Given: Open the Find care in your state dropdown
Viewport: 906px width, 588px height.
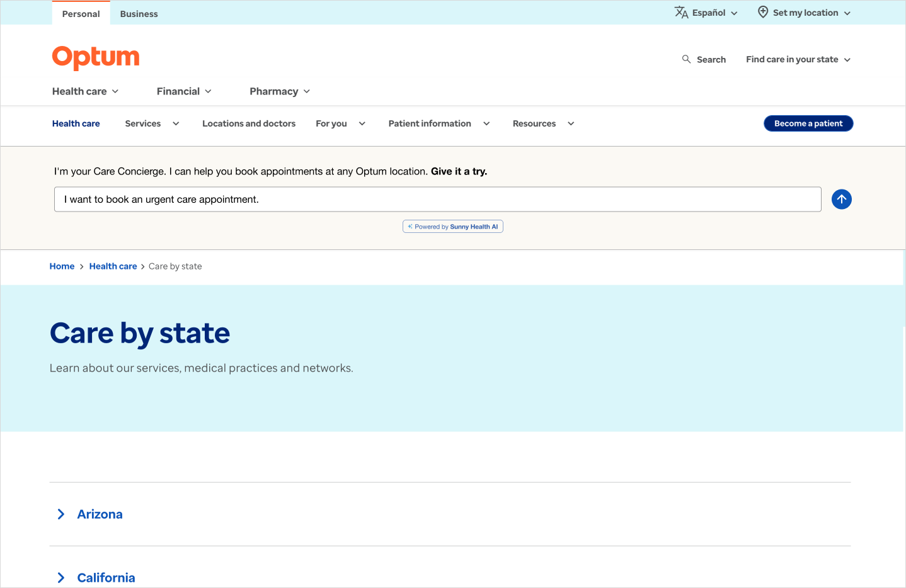Looking at the screenshot, I should (798, 59).
